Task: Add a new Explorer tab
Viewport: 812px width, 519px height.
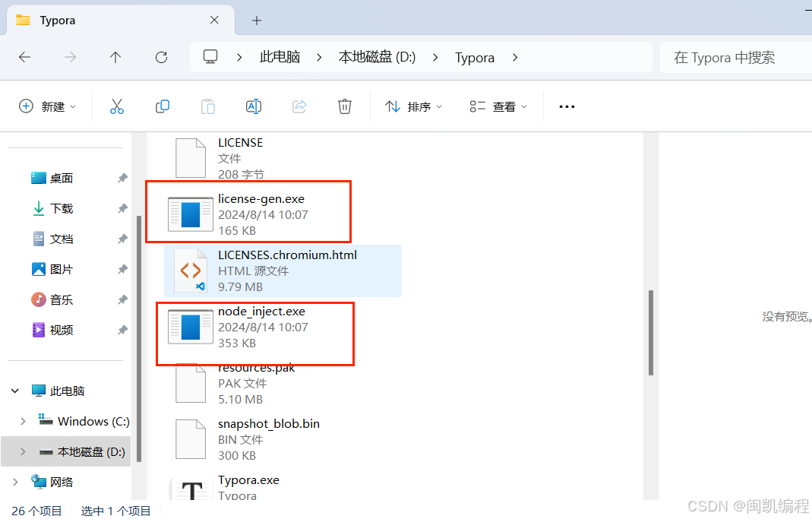Action: click(x=256, y=21)
